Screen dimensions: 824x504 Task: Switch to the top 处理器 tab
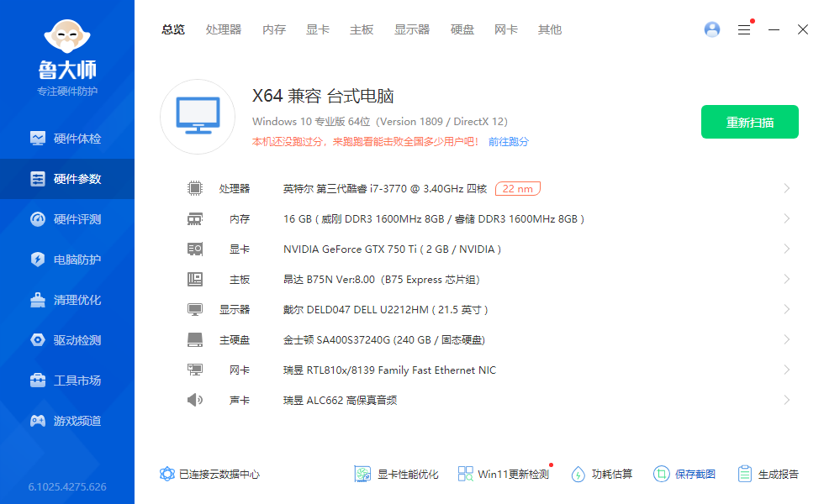(224, 30)
